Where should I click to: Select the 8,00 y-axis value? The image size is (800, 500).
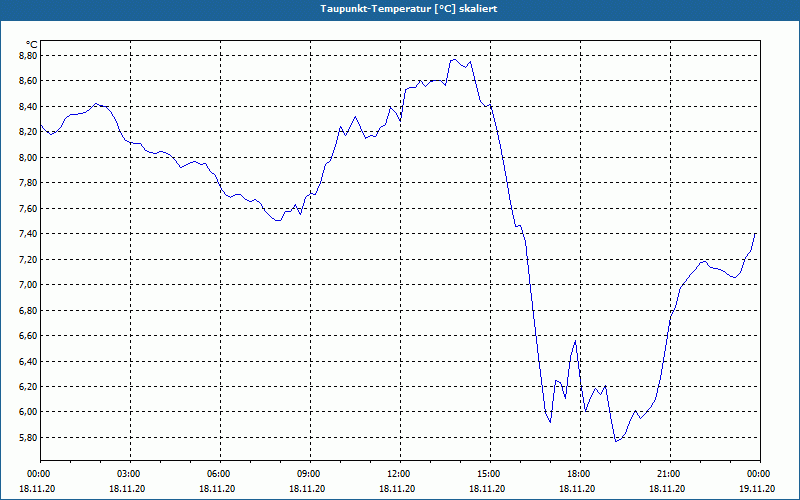click(x=29, y=157)
